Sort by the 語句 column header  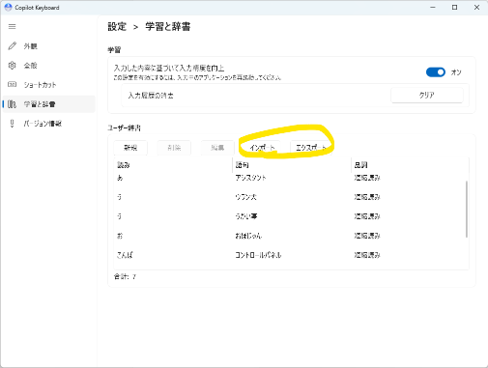pyautogui.click(x=242, y=165)
